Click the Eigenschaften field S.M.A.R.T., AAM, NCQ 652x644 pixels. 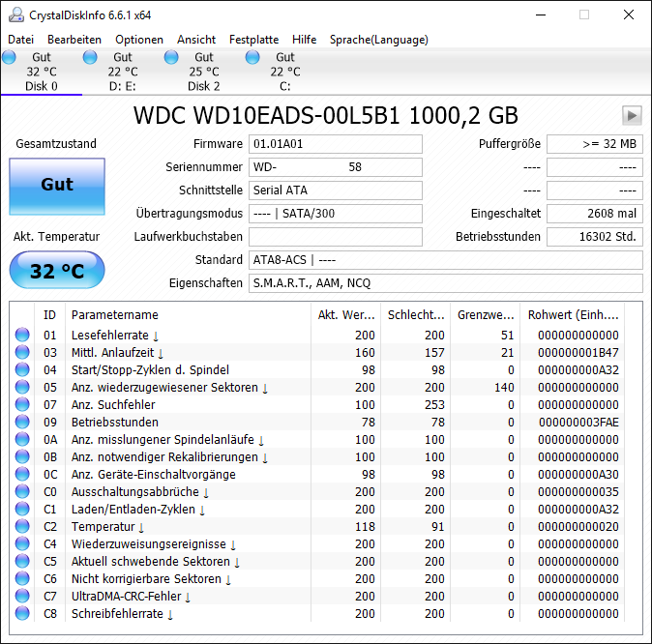click(446, 283)
